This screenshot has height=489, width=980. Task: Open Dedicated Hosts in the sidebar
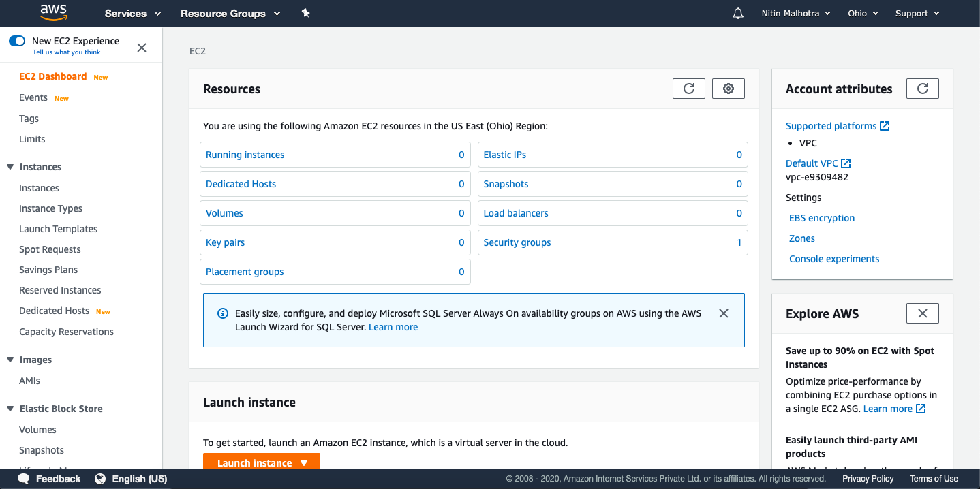coord(54,311)
